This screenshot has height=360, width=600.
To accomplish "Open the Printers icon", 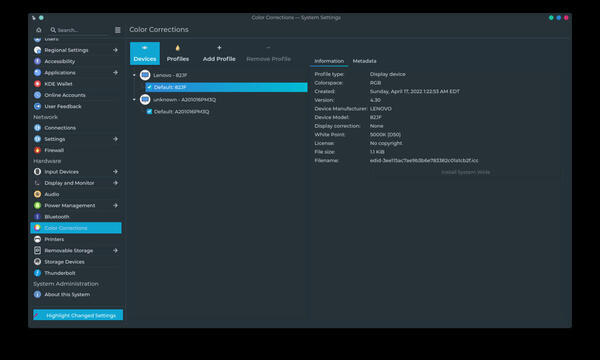I will pos(38,239).
